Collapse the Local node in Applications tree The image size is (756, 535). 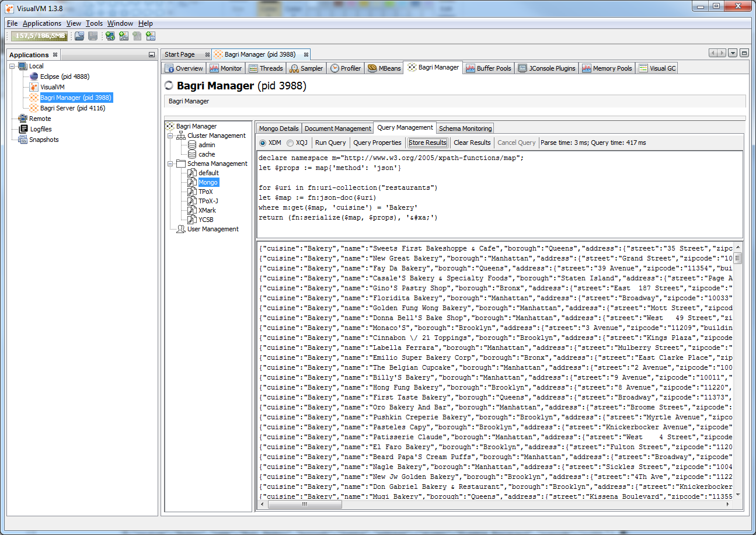click(x=12, y=66)
